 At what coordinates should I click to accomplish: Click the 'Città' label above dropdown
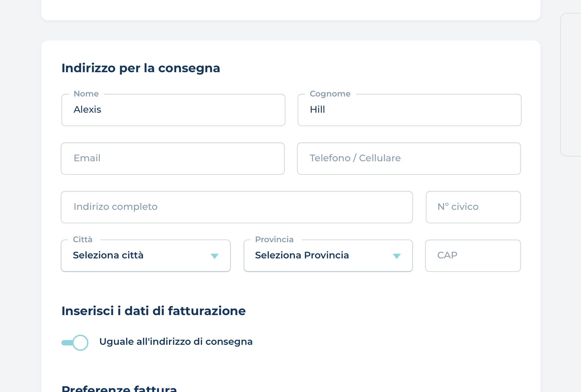(83, 240)
